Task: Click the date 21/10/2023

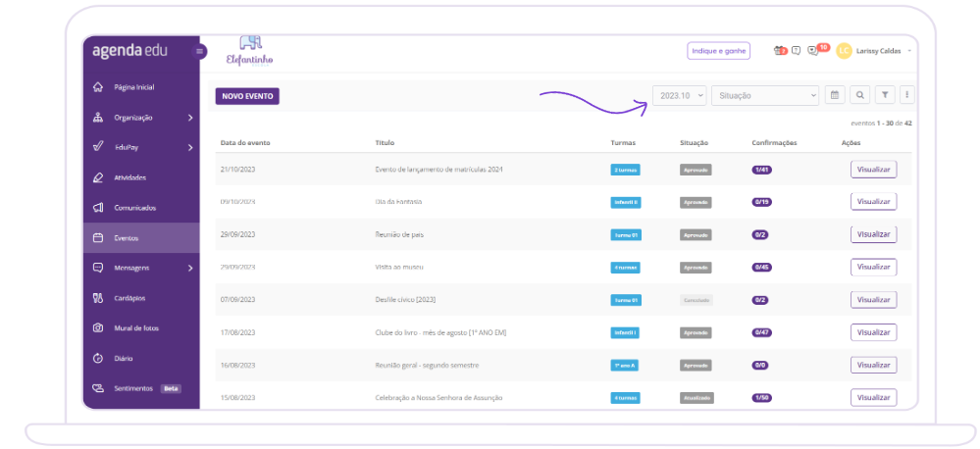Action: coord(237,170)
